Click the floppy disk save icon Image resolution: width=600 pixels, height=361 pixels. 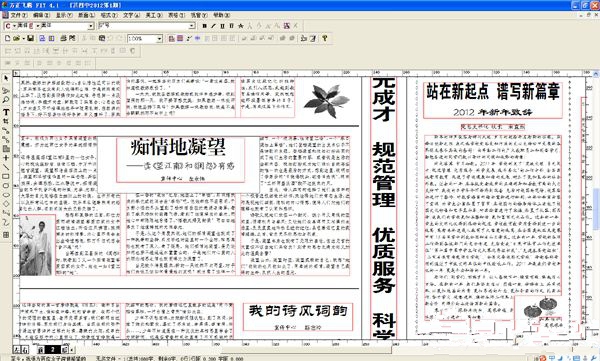[31, 38]
